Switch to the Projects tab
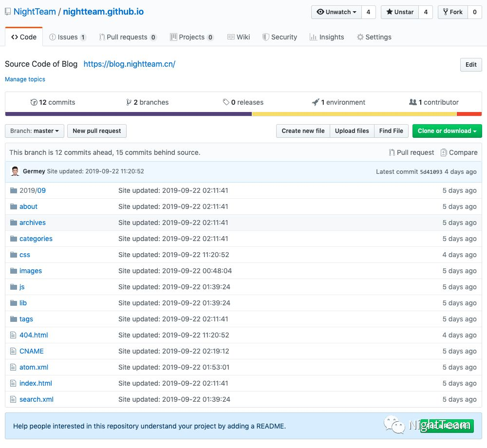Image resolution: width=487 pixels, height=448 pixels. 191,37
